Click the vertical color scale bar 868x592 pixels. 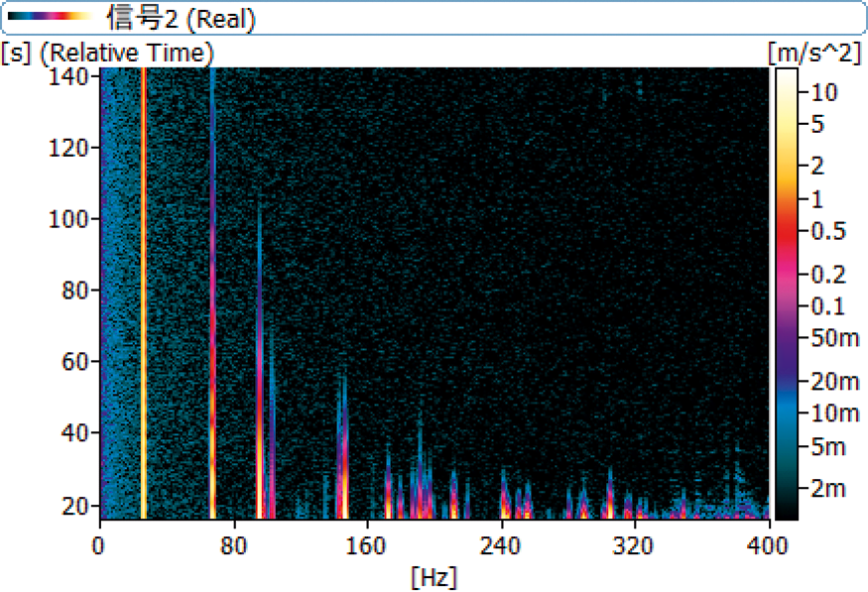click(x=785, y=294)
